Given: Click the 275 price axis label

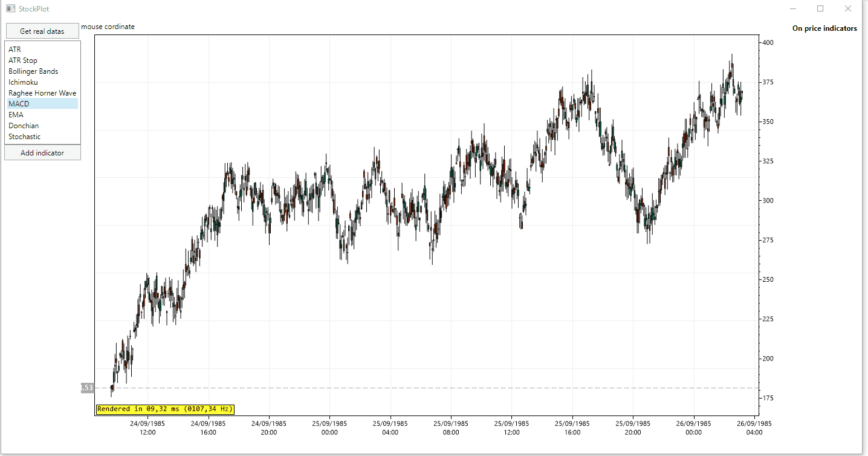Looking at the screenshot, I should 768,240.
